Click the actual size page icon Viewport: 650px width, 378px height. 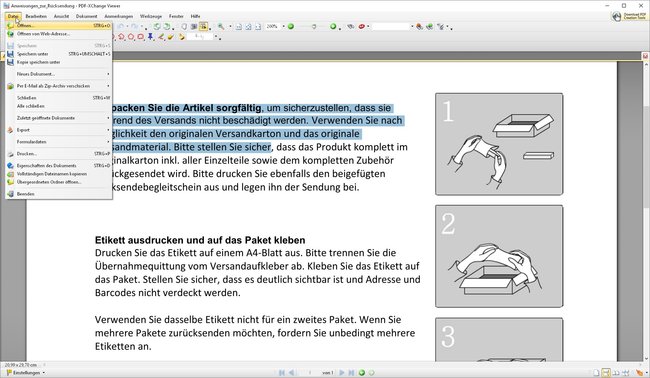(x=239, y=27)
